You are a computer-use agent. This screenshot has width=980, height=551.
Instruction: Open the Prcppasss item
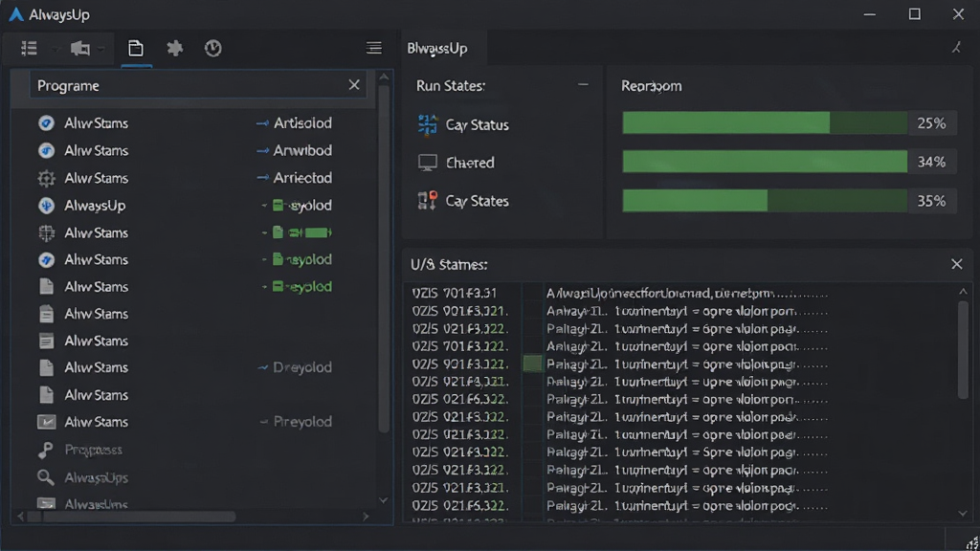click(x=93, y=450)
